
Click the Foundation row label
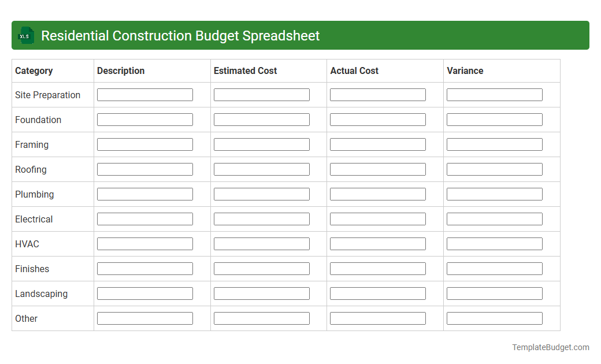coord(38,120)
